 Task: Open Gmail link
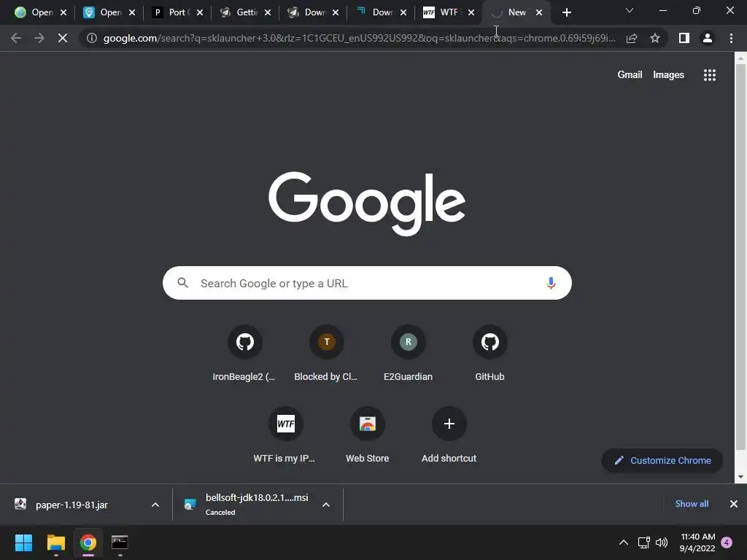630,75
